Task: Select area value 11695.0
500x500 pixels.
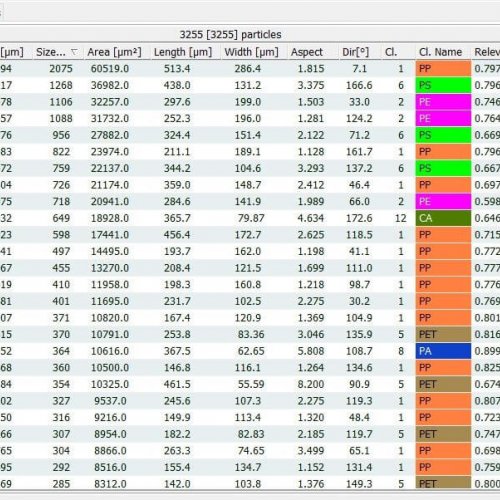Action: [110, 301]
